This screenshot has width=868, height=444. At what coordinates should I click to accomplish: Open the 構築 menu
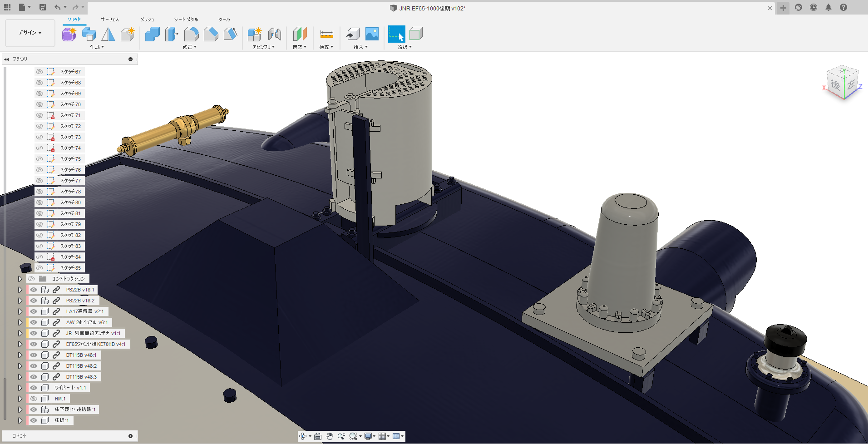300,47
